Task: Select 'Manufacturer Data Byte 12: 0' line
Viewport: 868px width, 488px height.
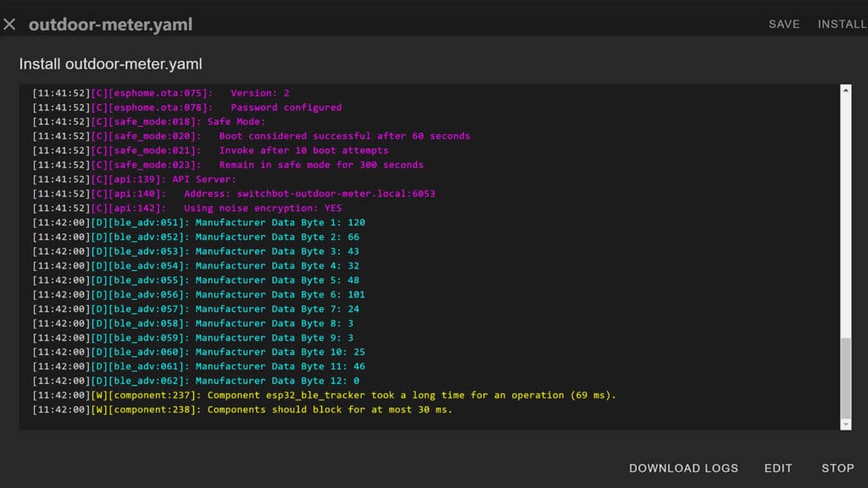Action: [196, 380]
